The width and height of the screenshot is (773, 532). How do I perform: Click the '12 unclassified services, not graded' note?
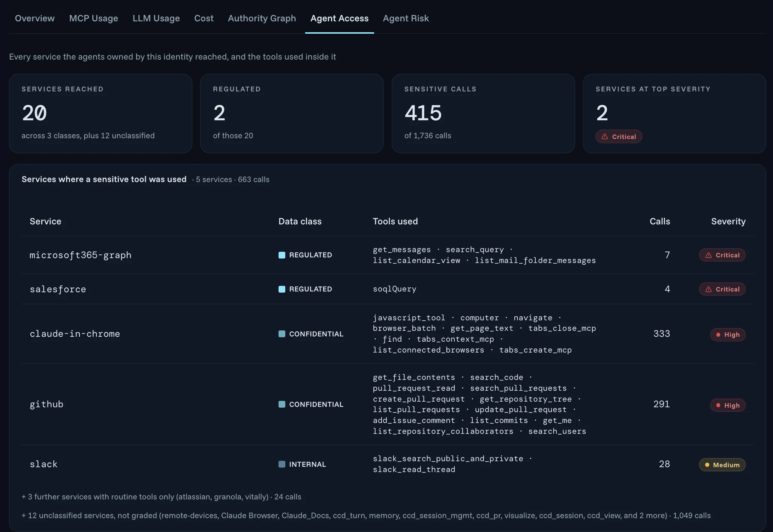pyautogui.click(x=366, y=516)
